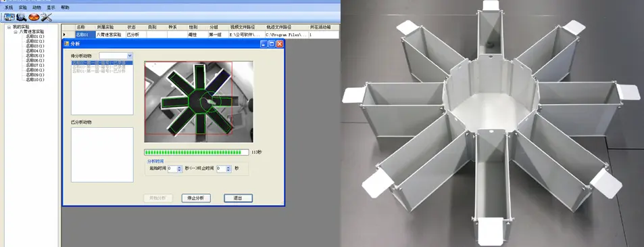Click the 已分析 status cell
Screen dimensions: 644x247
point(136,35)
